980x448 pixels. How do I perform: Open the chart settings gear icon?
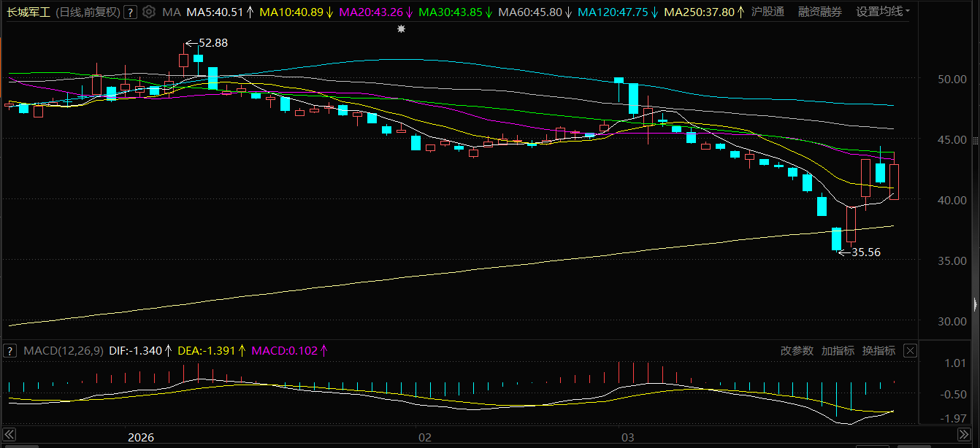(149, 12)
